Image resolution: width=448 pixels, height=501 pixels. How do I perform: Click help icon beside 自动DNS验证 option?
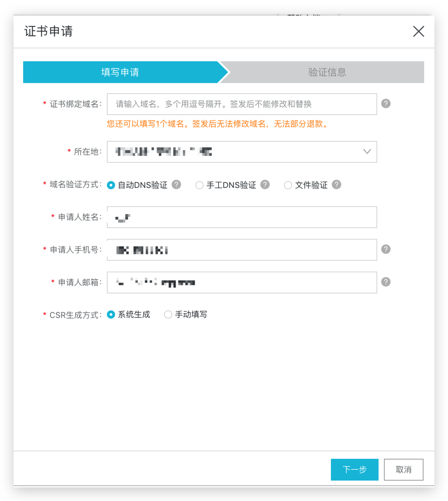click(176, 185)
